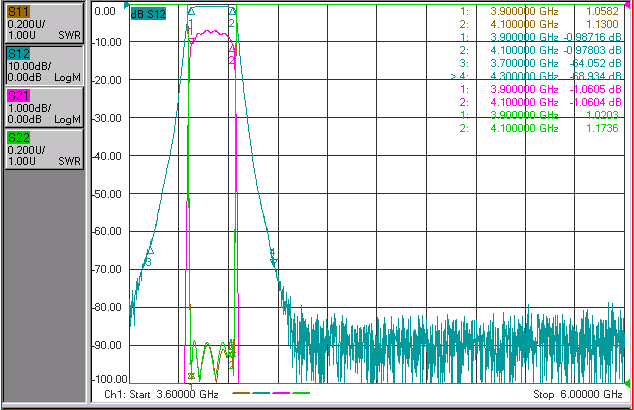Screen dimensions: 634x410
Task: Click the teal reference level arrow at top-left
Action: (x=127, y=6)
